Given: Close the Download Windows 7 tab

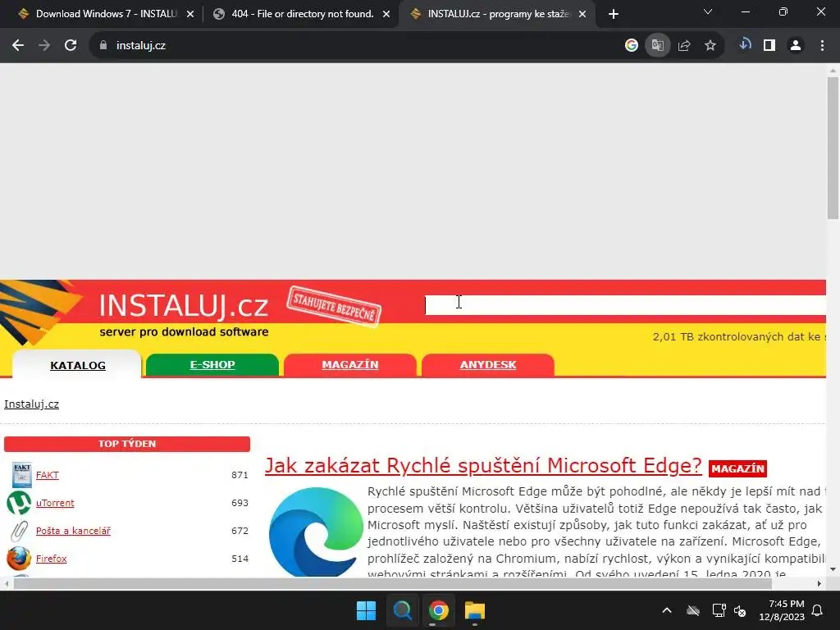Looking at the screenshot, I should click(x=190, y=15).
